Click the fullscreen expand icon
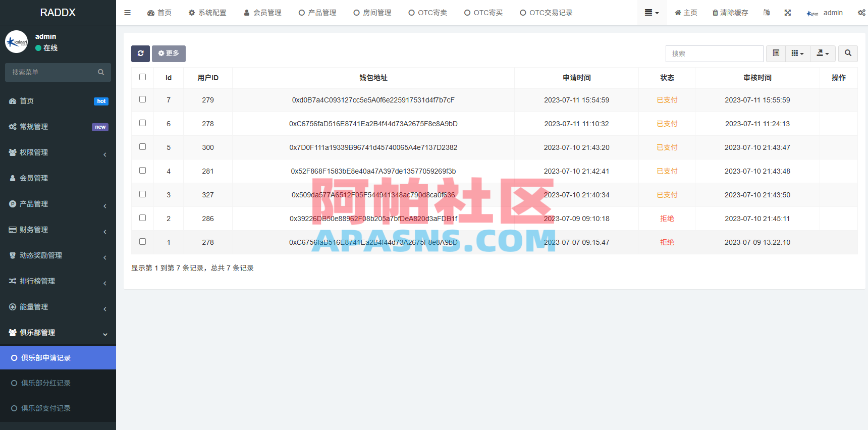868x430 pixels. pyautogui.click(x=787, y=13)
